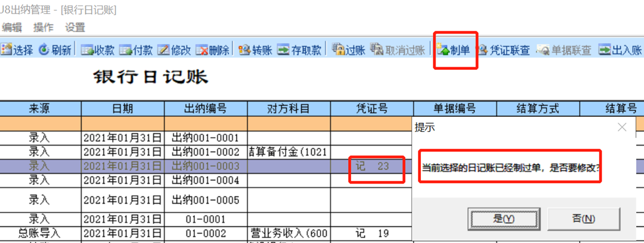
Task: Click the 过账 posting icon
Action: click(338, 50)
